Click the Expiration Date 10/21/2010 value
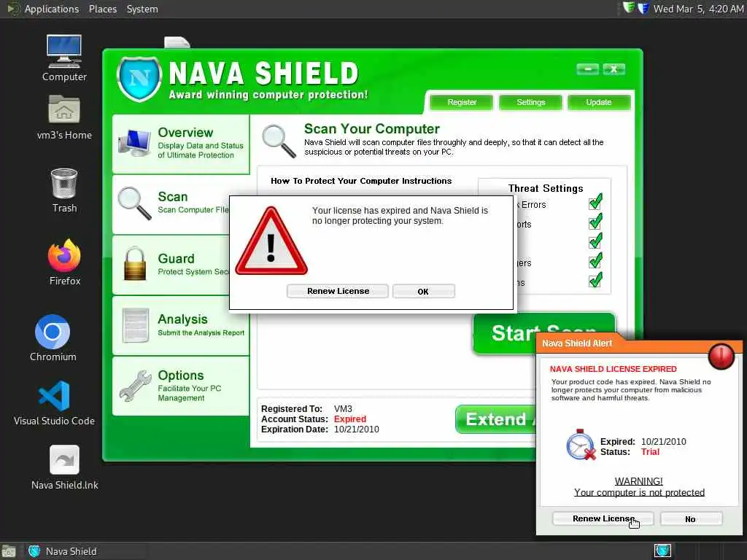Viewport: 747px width, 560px height. coord(356,429)
